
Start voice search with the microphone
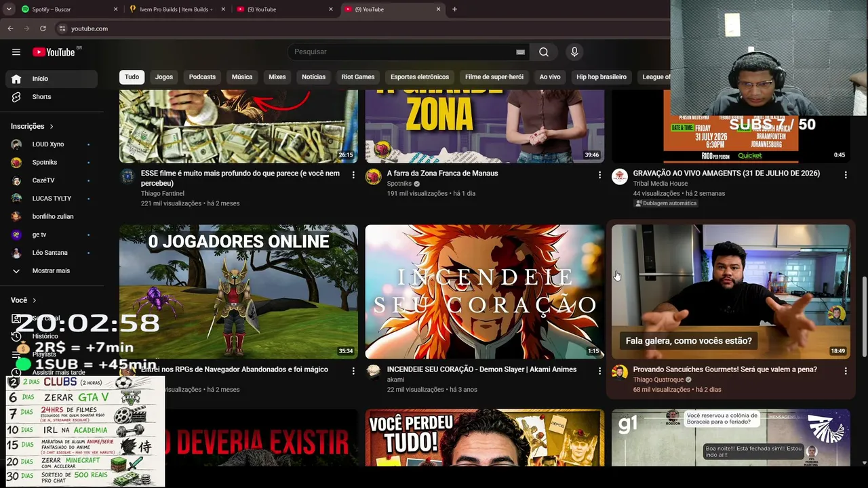point(574,52)
